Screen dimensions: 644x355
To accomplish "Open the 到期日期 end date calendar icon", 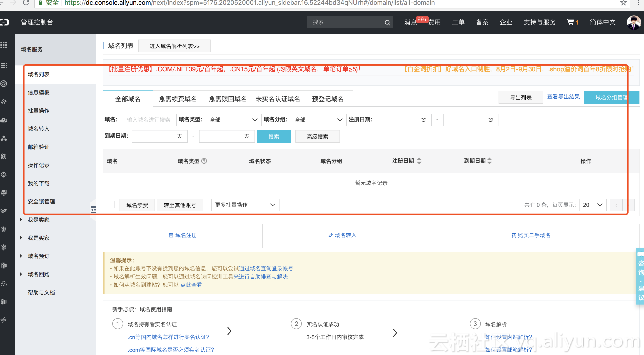I will 247,136.
